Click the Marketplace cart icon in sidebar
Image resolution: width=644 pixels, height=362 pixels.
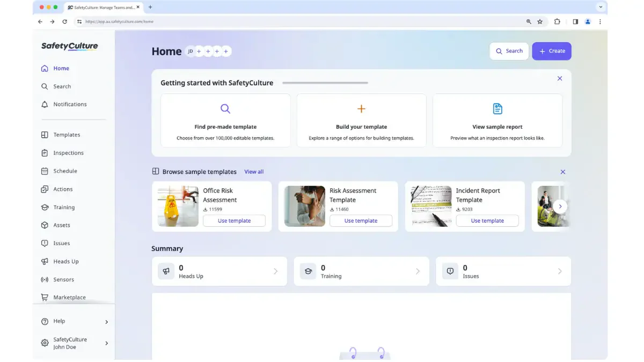click(x=45, y=297)
